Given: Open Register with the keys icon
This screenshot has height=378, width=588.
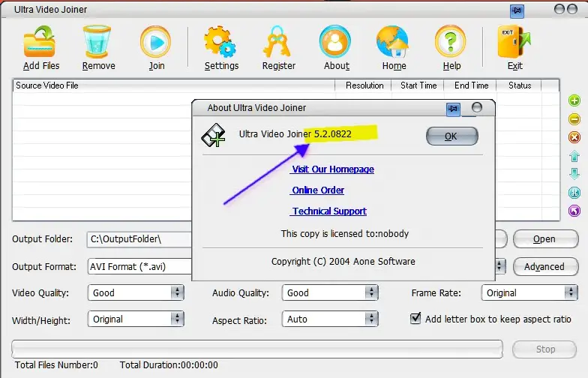Looking at the screenshot, I should pos(277,41).
